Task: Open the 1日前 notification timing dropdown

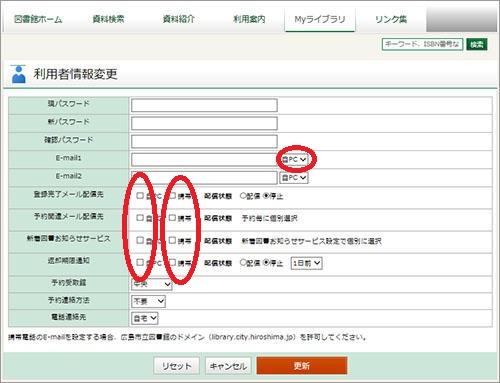Action: point(306,263)
